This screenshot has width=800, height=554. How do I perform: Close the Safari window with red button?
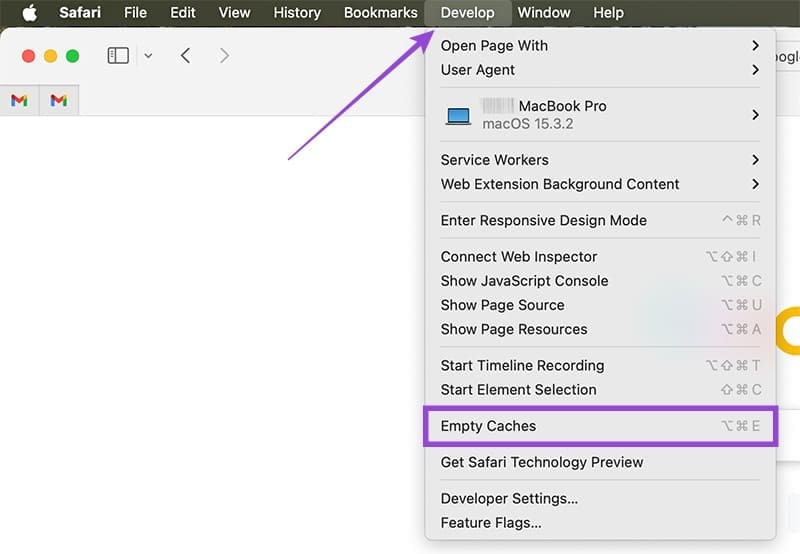[x=29, y=56]
